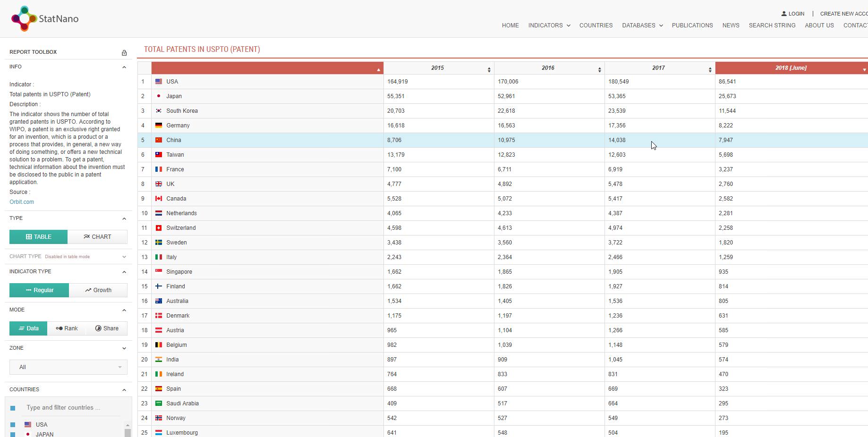Open the INDICATORS dropdown menu
The image size is (868, 437).
(549, 25)
